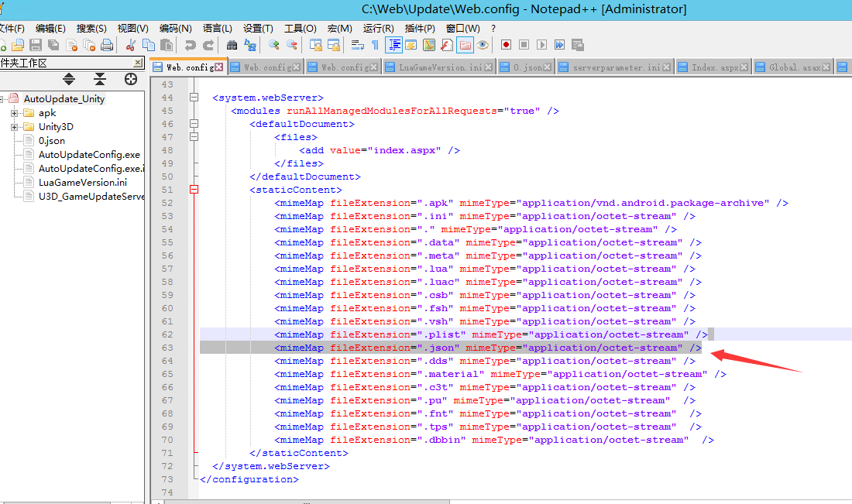
Task: Click the Undo arrow icon
Action: [x=190, y=45]
